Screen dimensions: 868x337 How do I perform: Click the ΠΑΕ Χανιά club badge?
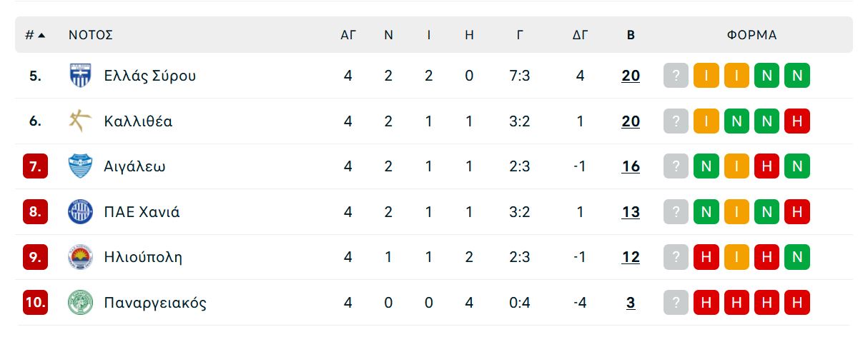[x=80, y=212]
